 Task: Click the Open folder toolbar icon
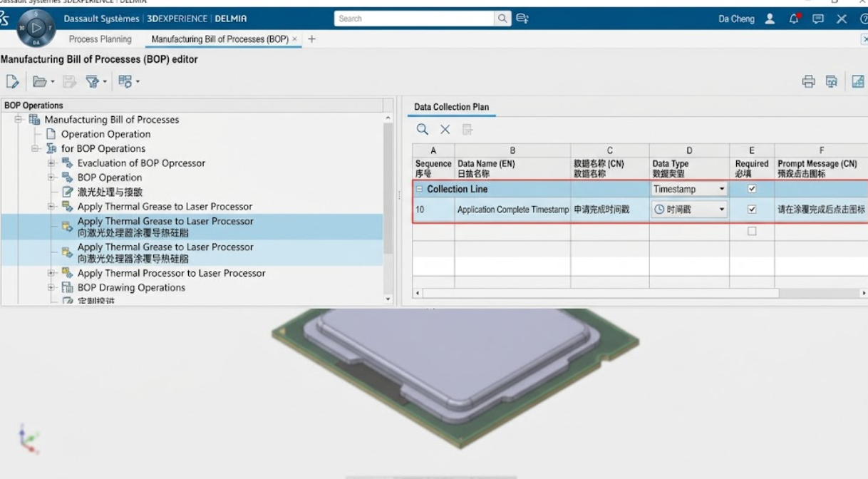(x=39, y=82)
